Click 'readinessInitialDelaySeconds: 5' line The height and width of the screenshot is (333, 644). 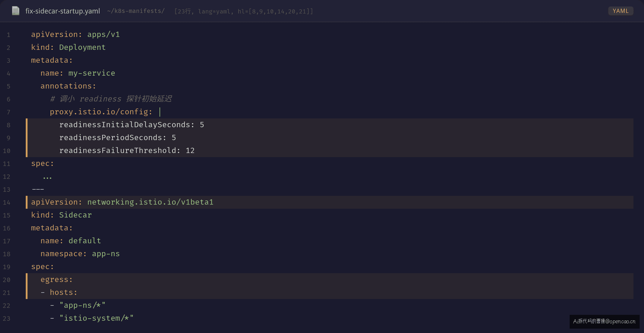click(132, 125)
